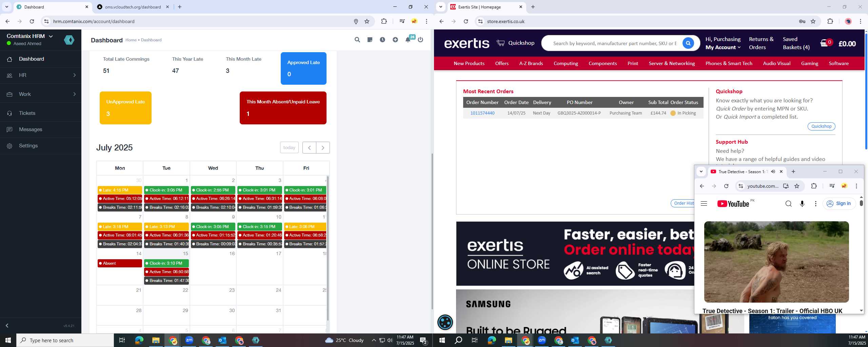Open Quickshop in Exertis header
Screen dimensions: 868x347
515,43
